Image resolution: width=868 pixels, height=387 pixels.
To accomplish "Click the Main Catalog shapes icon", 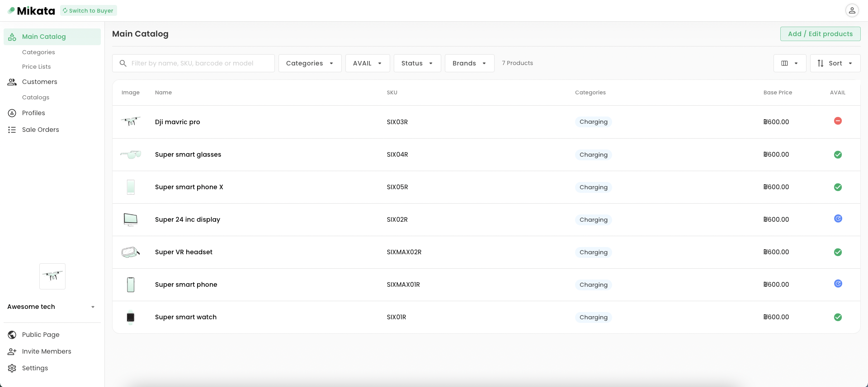I will pos(12,37).
